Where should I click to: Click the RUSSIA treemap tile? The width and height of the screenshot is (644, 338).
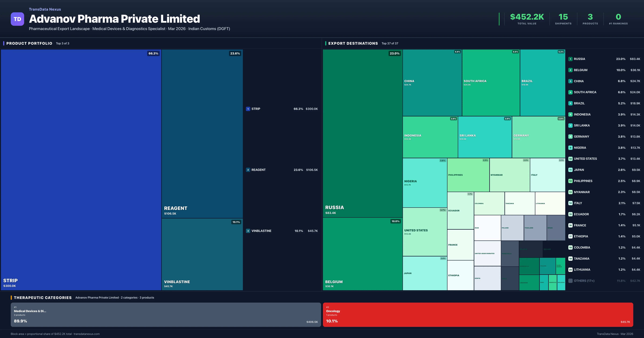tap(363, 133)
